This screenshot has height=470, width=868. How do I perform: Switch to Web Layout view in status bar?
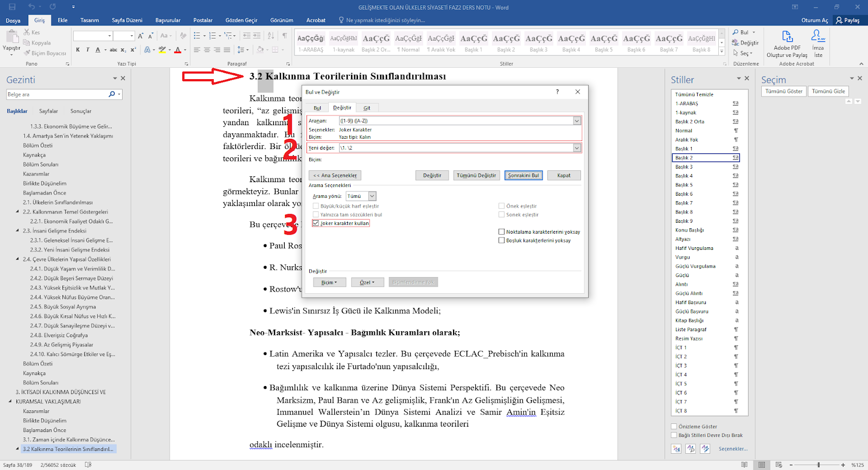(779, 465)
